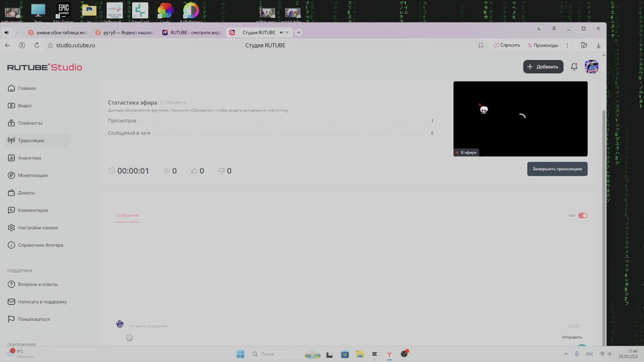Click the Завершить трансляцию button
The width and height of the screenshot is (644, 362).
557,169
